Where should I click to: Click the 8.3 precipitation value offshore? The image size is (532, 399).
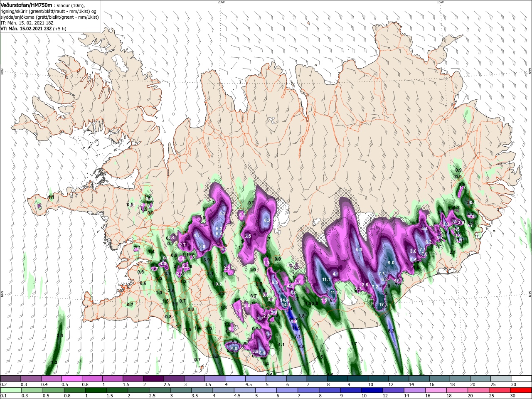coord(391,331)
